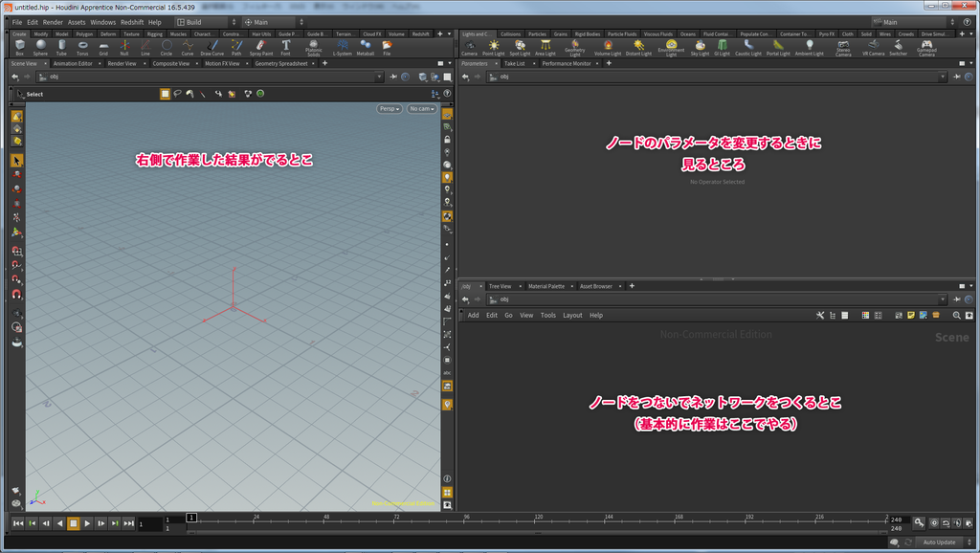
Task: Toggle the viewport lock icon on right toolbar
Action: click(447, 140)
